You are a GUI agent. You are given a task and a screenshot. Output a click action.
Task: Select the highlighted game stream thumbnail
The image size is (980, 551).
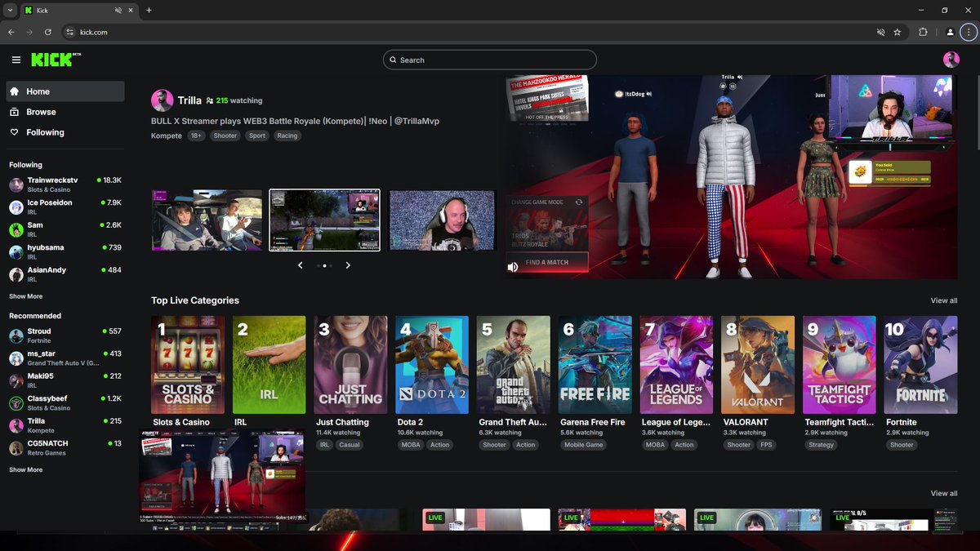[325, 220]
